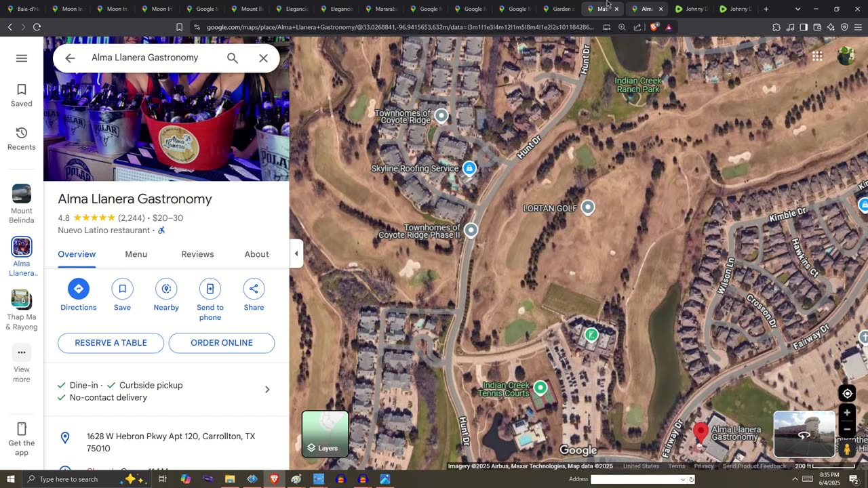Save this place to a list
This screenshot has width=868, height=488.
[x=122, y=296]
